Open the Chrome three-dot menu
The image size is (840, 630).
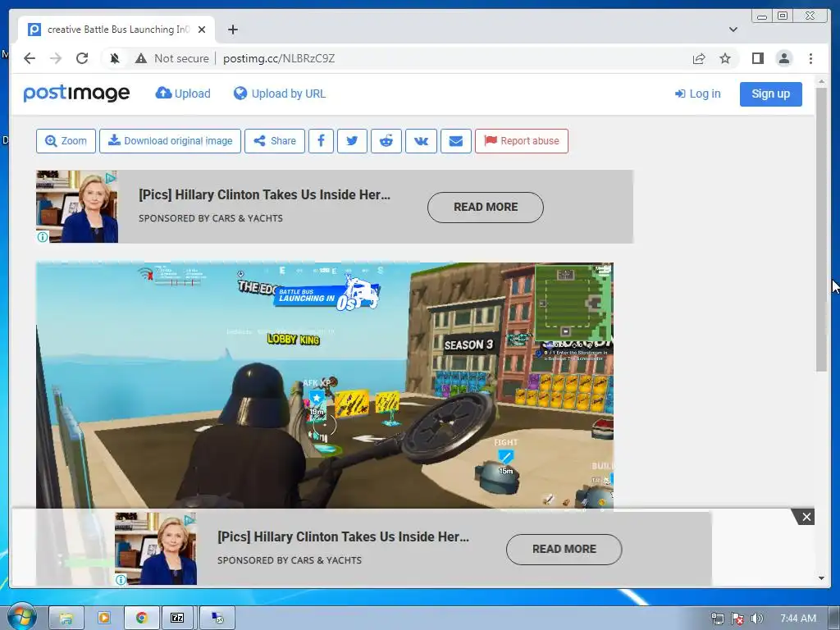[x=810, y=58]
